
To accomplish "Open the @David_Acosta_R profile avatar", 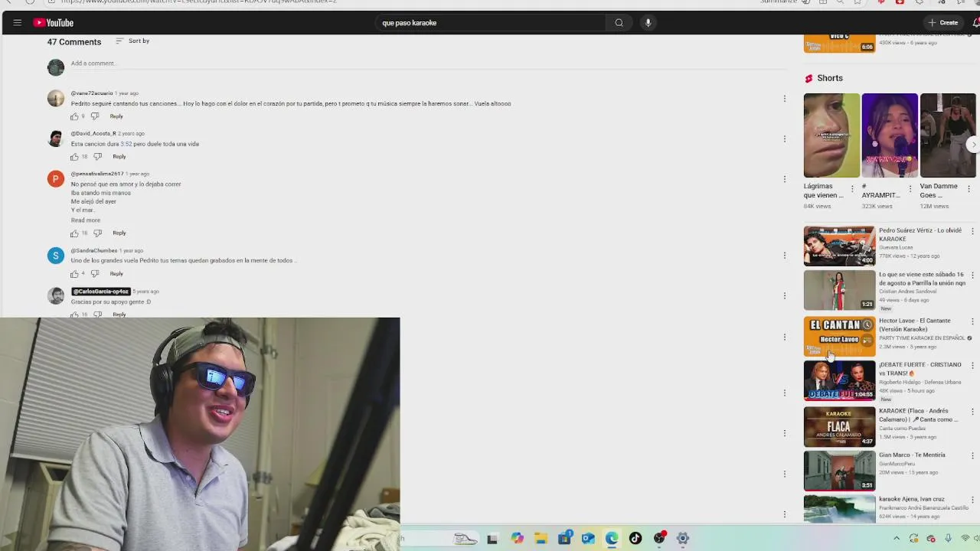I will coord(56,139).
